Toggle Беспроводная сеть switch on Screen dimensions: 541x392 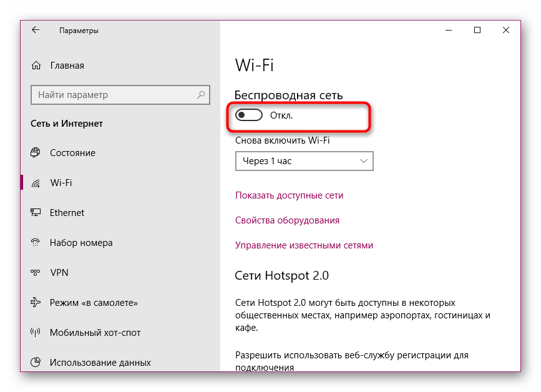(249, 115)
